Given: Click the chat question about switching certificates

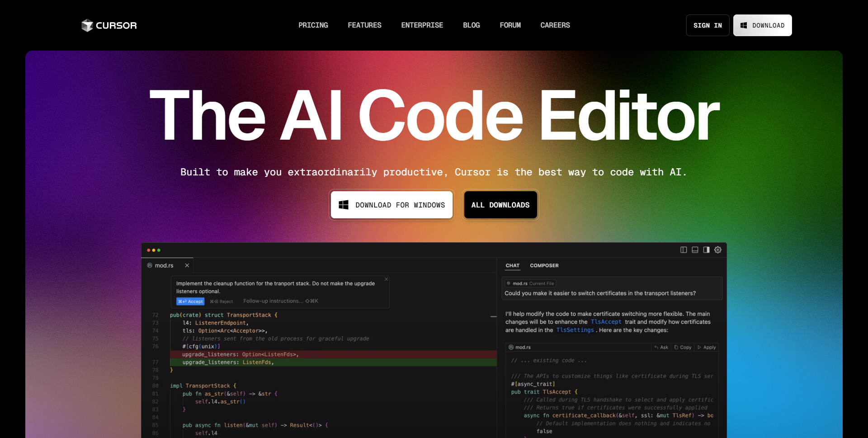Looking at the screenshot, I should pyautogui.click(x=600, y=293).
